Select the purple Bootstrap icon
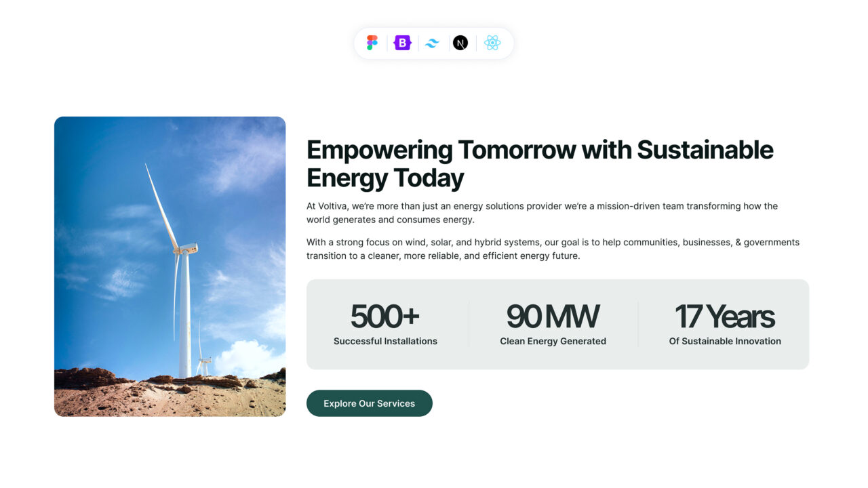This screenshot has height=488, width=868. click(x=403, y=43)
